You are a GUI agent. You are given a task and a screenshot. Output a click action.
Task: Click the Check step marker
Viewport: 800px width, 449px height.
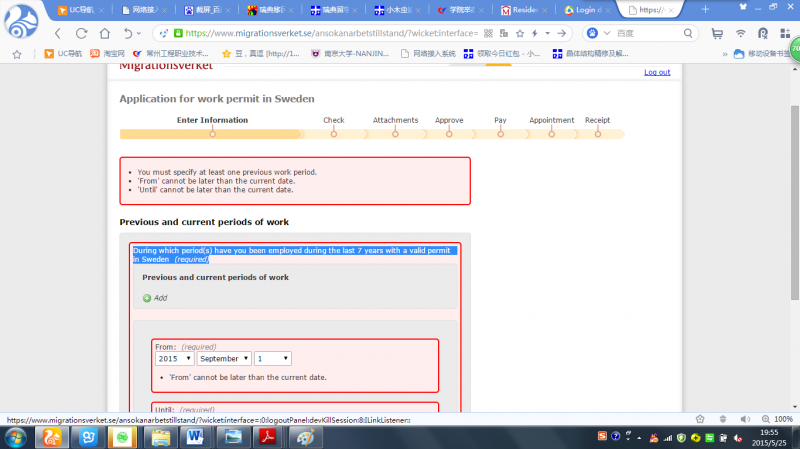334,134
